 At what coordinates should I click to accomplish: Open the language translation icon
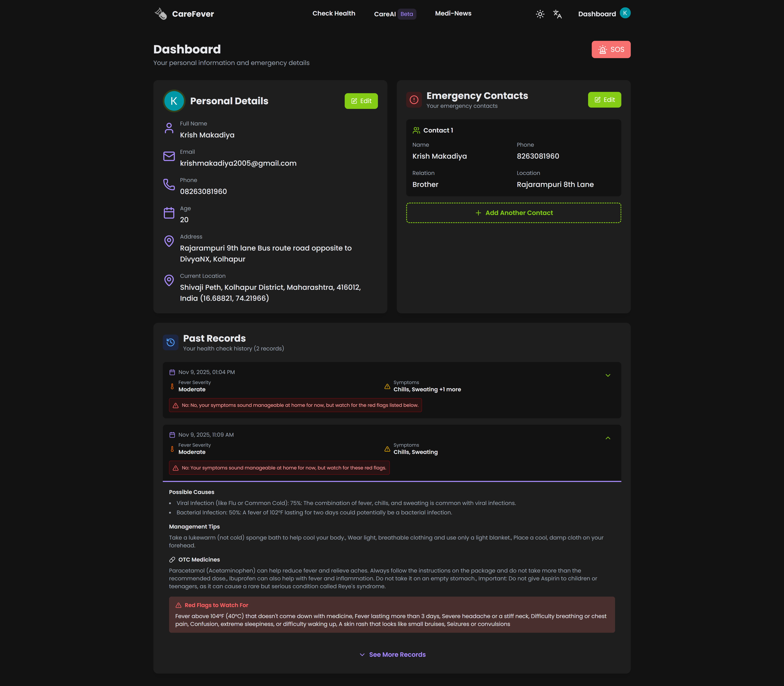coord(557,14)
